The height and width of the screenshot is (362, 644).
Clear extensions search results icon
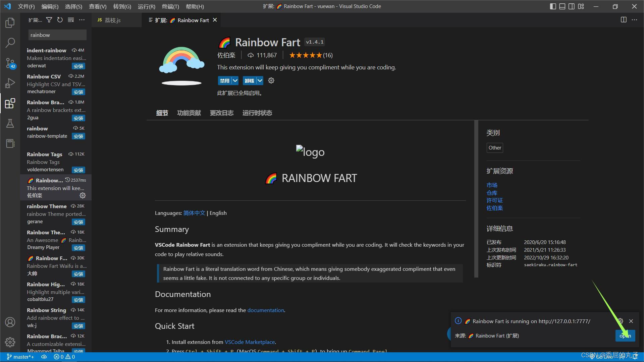click(x=71, y=20)
